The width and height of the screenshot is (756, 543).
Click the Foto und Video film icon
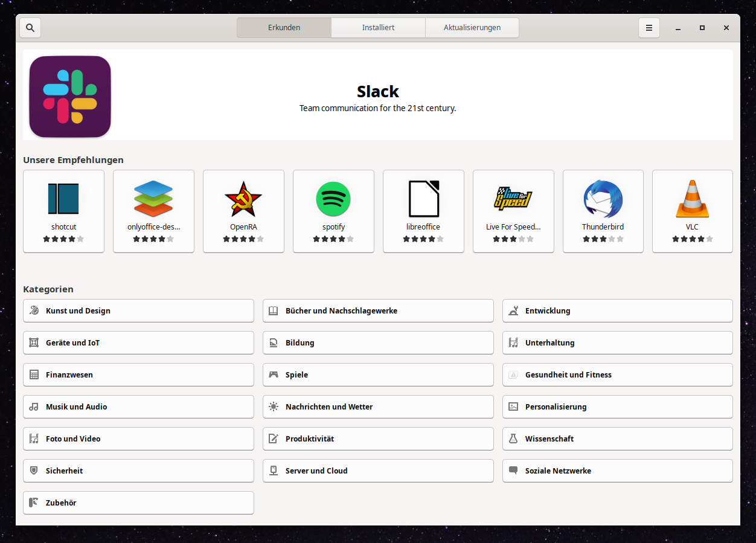[x=34, y=439]
